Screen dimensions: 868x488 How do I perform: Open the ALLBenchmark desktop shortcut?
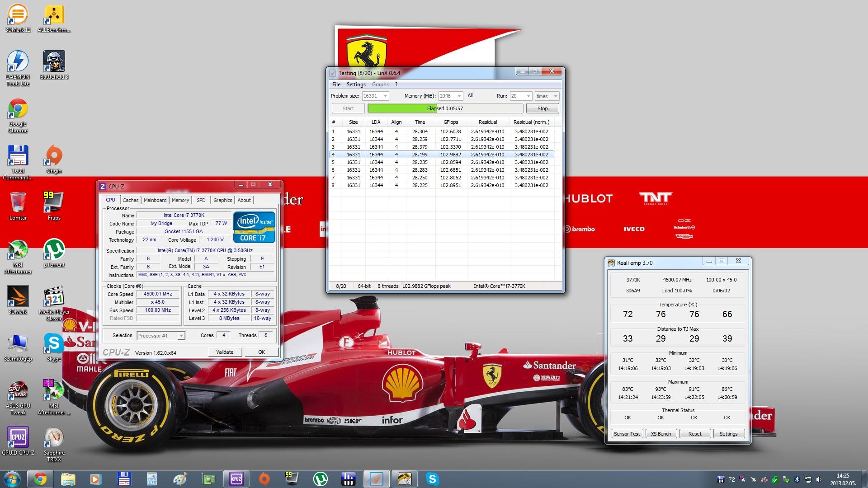coord(54,18)
